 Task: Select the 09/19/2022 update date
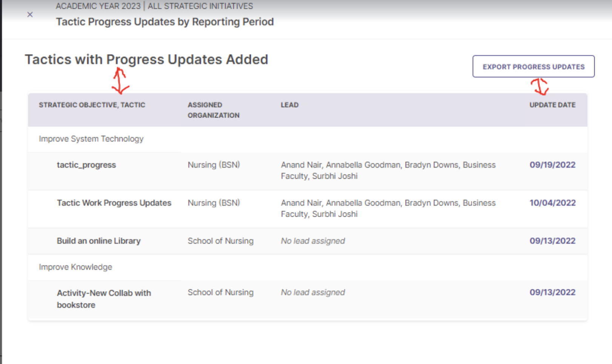(552, 165)
